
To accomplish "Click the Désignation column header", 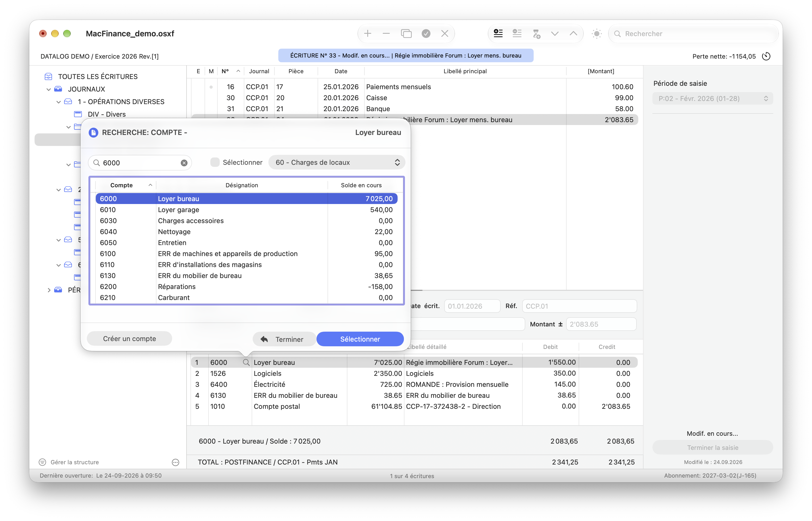I will (x=241, y=185).
